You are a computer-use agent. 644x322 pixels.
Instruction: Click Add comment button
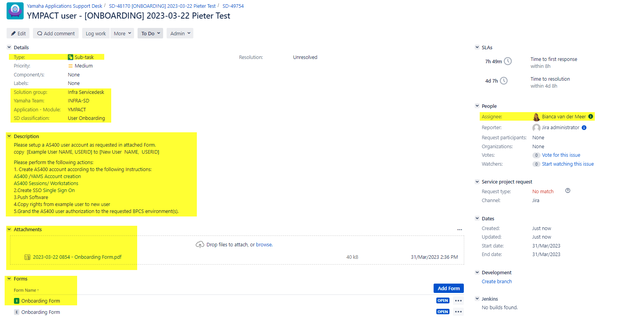click(x=56, y=33)
